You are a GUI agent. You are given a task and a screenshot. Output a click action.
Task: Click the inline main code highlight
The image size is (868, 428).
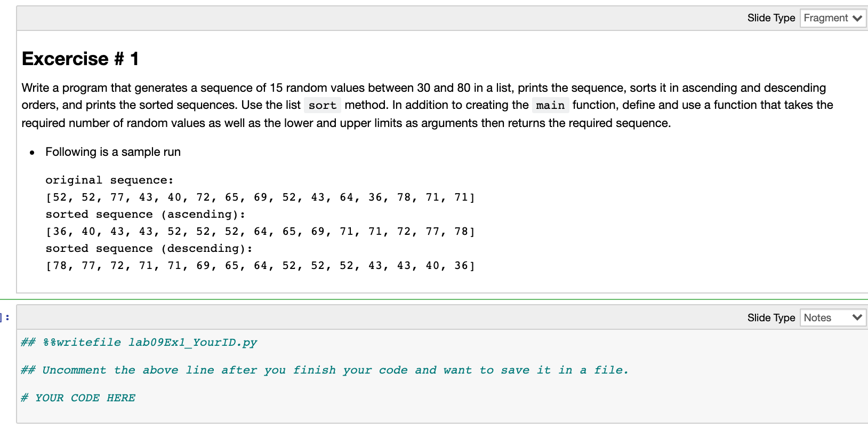point(550,105)
